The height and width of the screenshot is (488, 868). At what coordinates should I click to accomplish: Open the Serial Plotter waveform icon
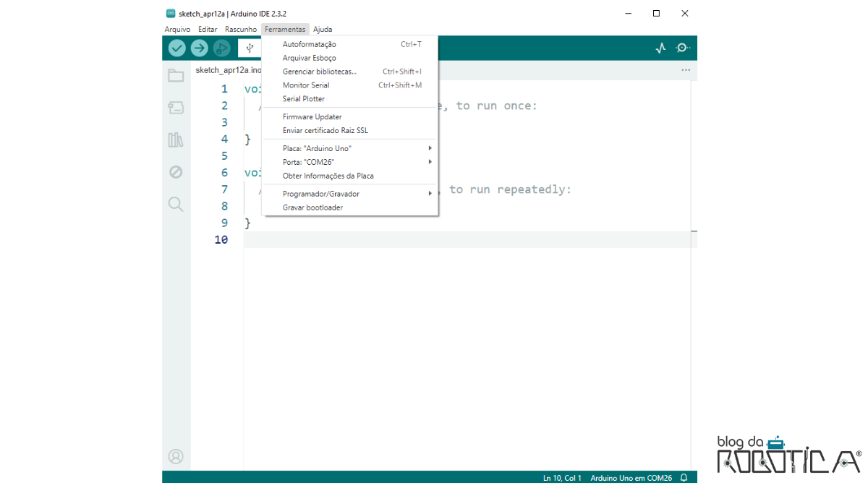pos(660,48)
